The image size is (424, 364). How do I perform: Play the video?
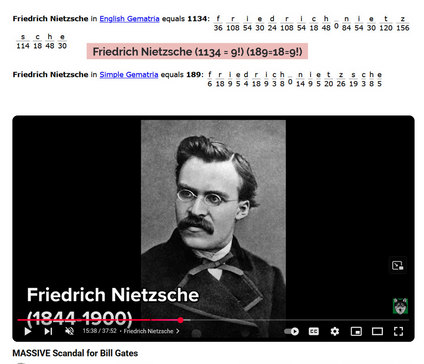[x=28, y=331]
